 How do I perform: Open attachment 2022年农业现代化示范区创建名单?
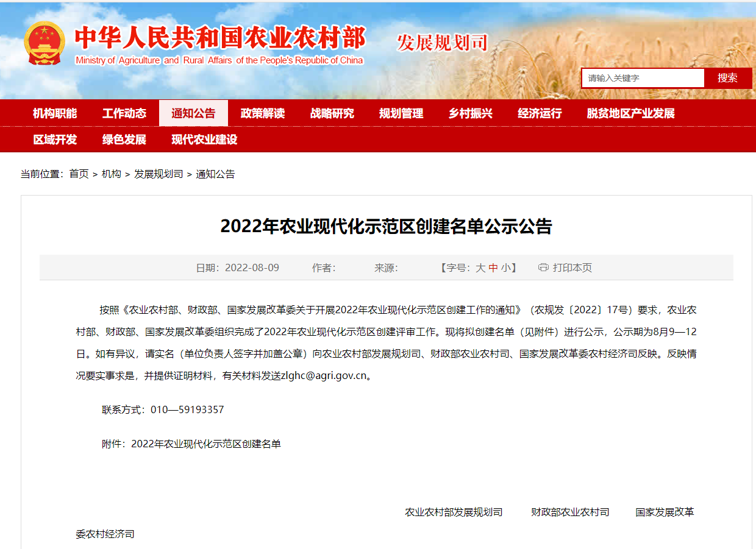[206, 444]
